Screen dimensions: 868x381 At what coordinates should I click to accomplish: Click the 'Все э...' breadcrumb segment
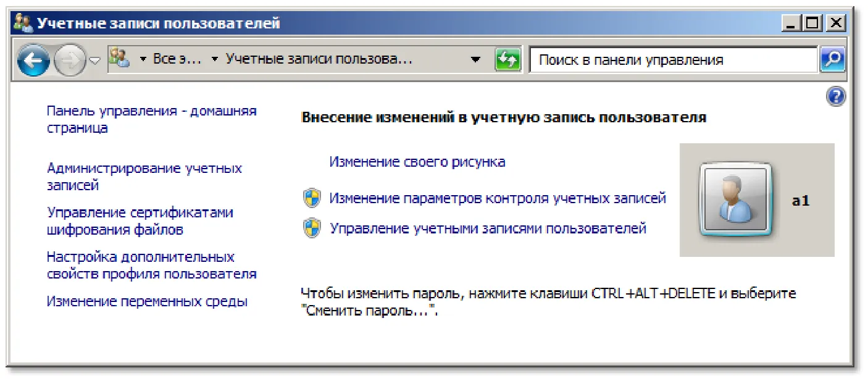click(177, 59)
